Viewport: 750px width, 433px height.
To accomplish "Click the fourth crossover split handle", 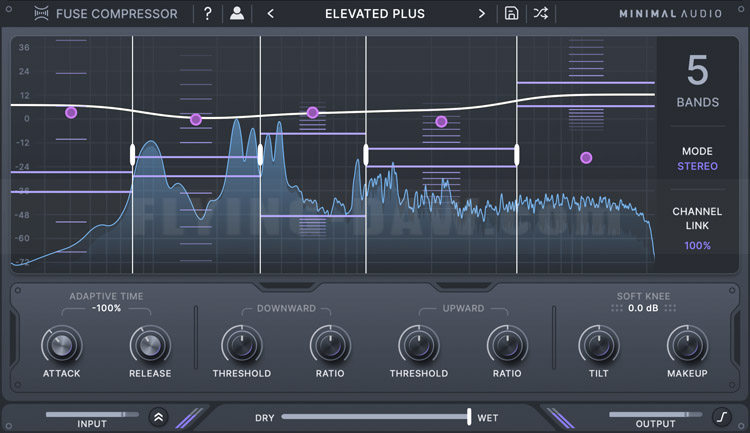I will click(x=517, y=155).
